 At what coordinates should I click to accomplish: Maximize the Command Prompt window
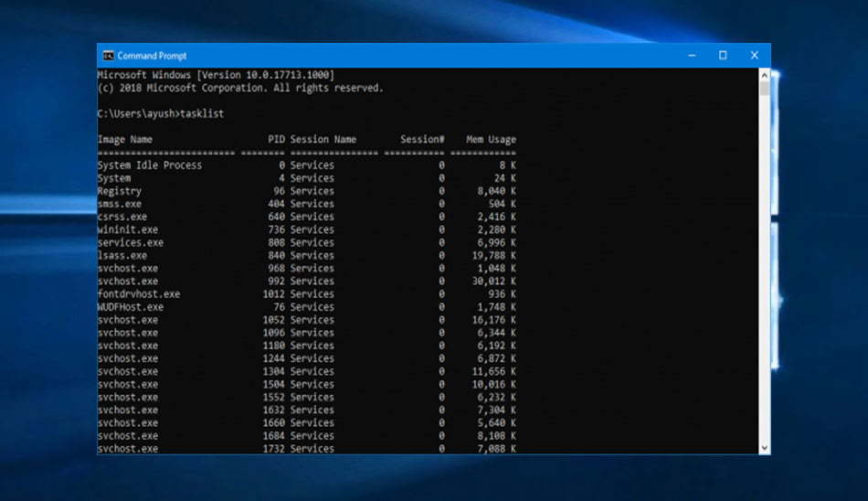click(x=723, y=56)
